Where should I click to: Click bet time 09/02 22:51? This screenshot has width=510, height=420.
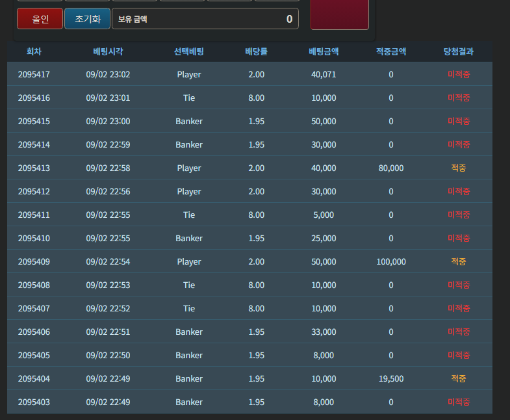click(x=108, y=332)
